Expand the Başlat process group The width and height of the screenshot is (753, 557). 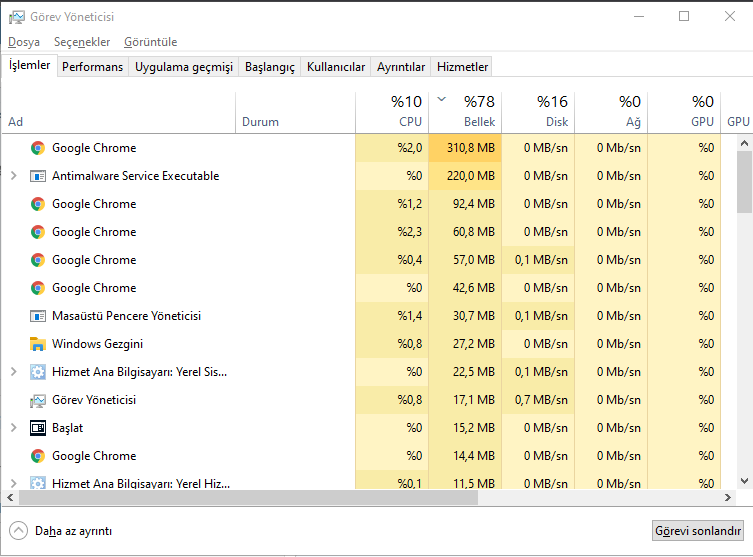pos(13,428)
